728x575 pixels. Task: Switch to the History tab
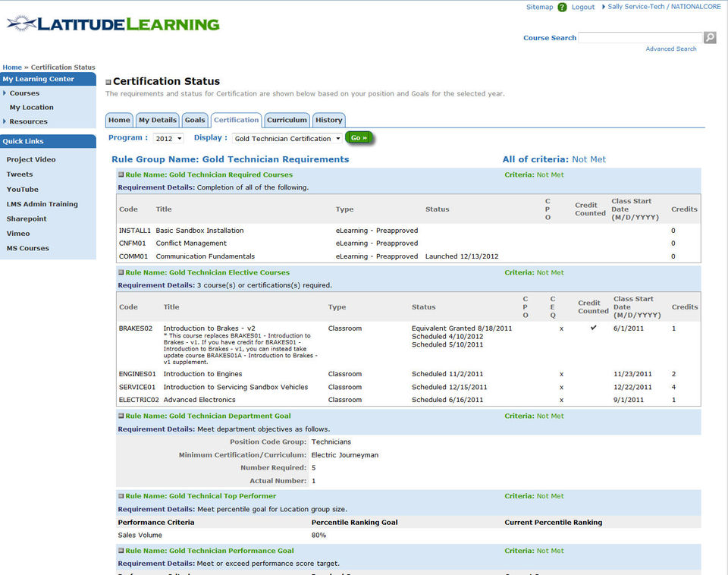(x=328, y=120)
